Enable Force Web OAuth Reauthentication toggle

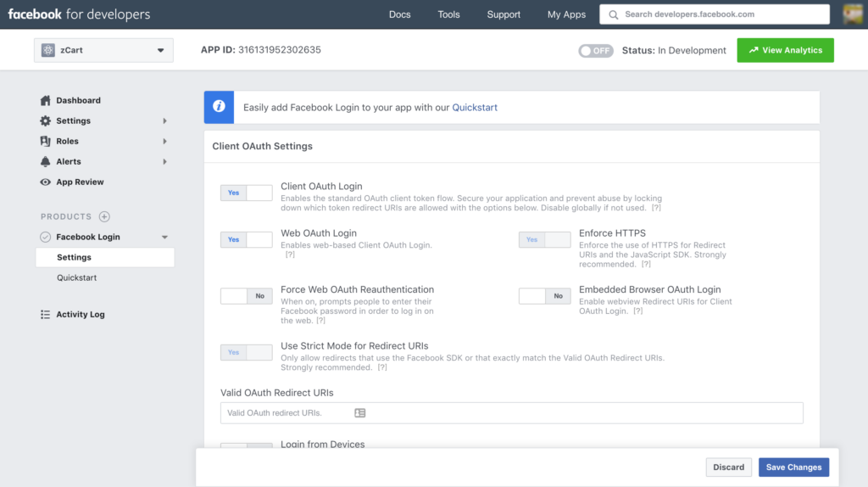click(246, 296)
